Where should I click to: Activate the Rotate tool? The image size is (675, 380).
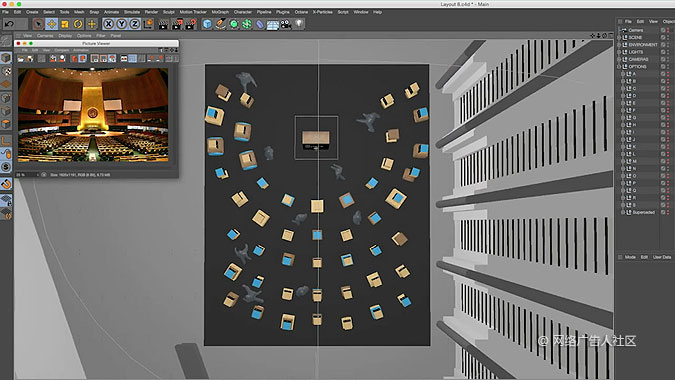(x=78, y=24)
